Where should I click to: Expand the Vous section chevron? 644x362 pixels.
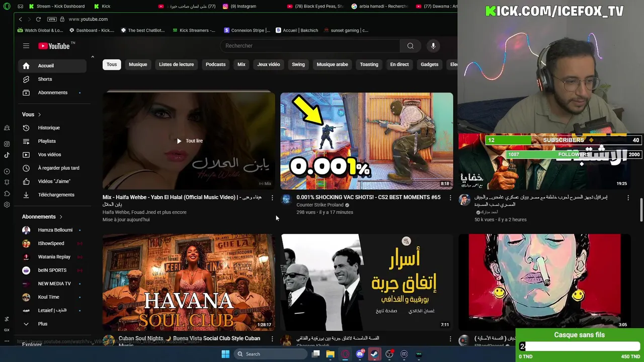[x=39, y=115]
